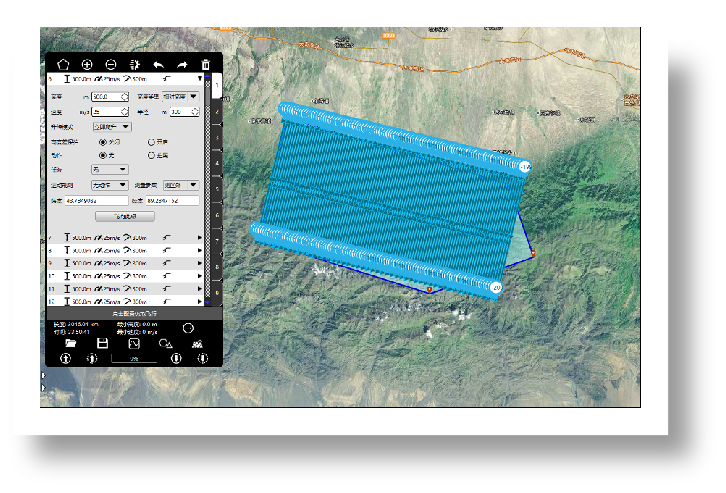Click the redo arrow icon
Viewport: 726px width, 493px height.
point(182,64)
